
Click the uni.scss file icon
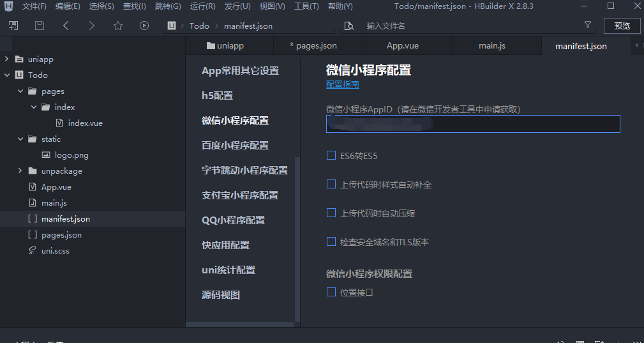[x=33, y=250]
